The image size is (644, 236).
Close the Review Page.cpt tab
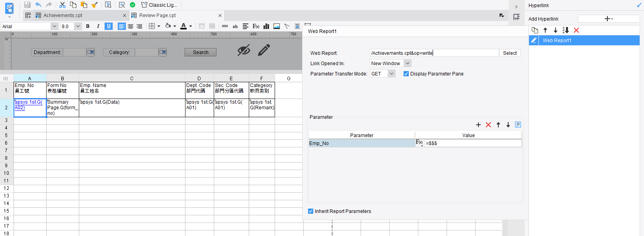tap(220, 15)
